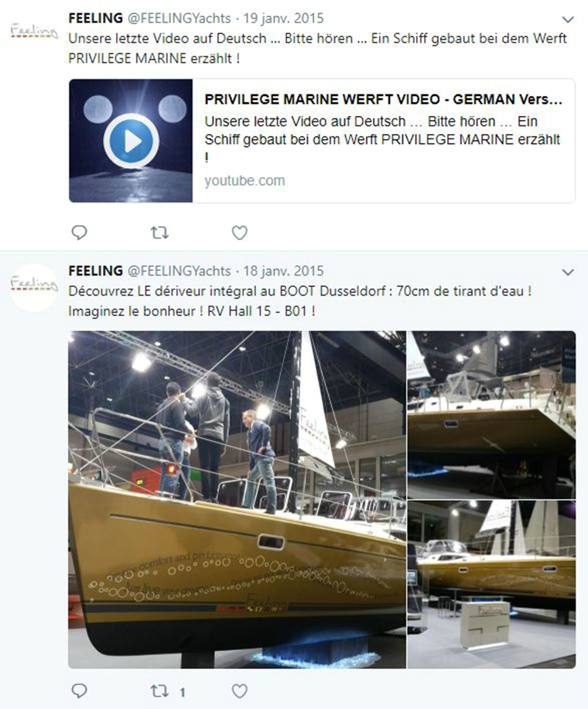Like the BOOT Dusseldorf tweet
Viewport: 588px width, 709px height.
[x=240, y=691]
